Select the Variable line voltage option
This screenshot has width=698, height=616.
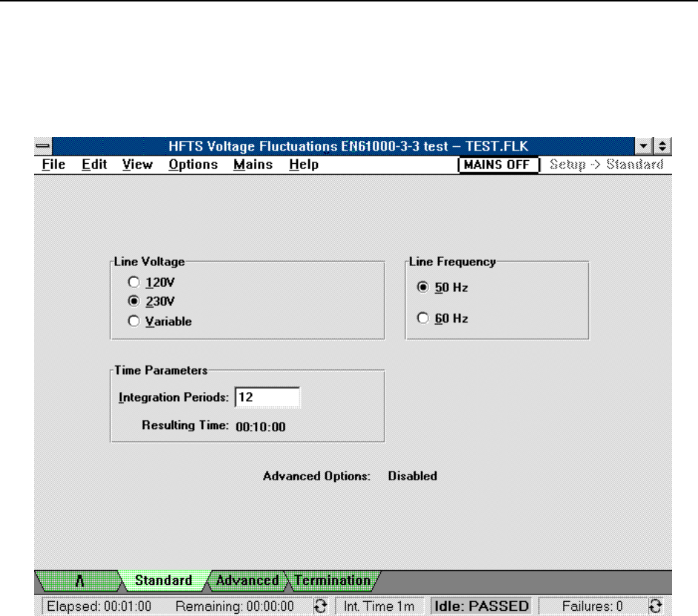(x=159, y=321)
